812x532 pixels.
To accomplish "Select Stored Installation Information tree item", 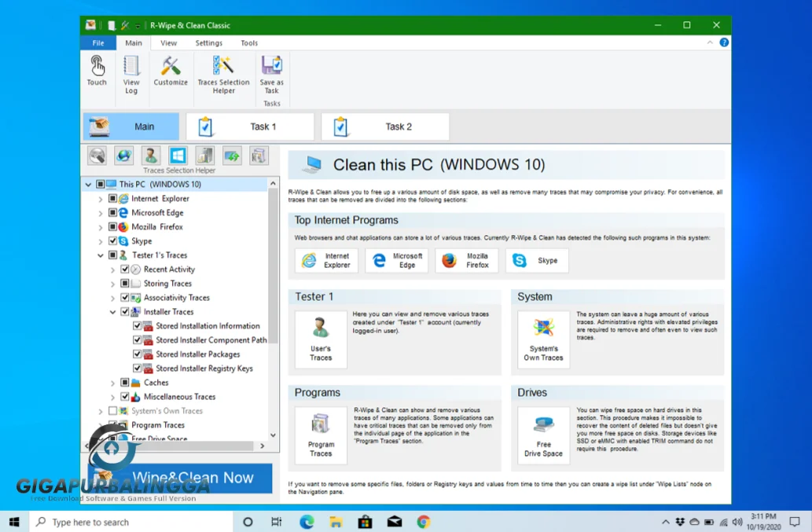I will point(208,325).
